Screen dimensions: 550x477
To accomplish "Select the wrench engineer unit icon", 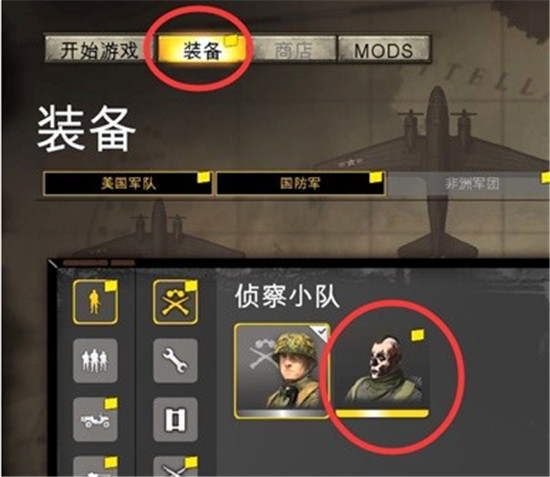I will [175, 361].
